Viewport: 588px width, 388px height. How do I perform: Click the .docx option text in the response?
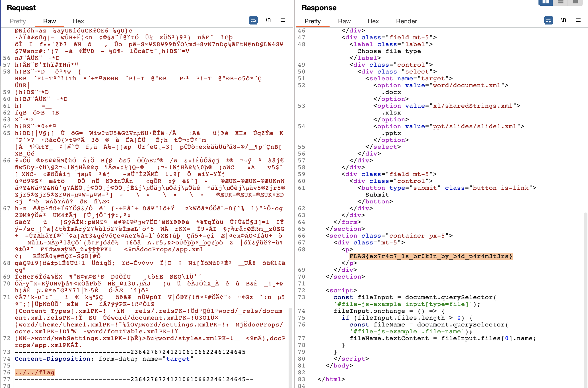click(391, 92)
